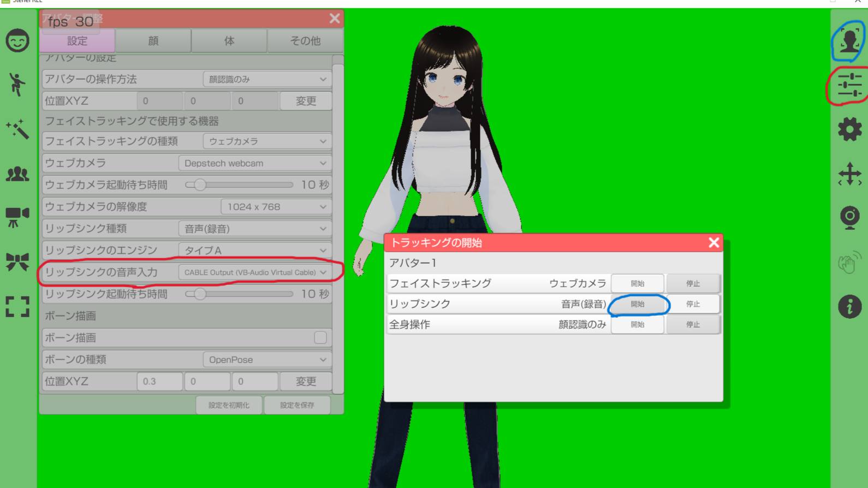This screenshot has width=868, height=488.
Task: Open the sliders avatar adjustment icon
Action: point(849,85)
